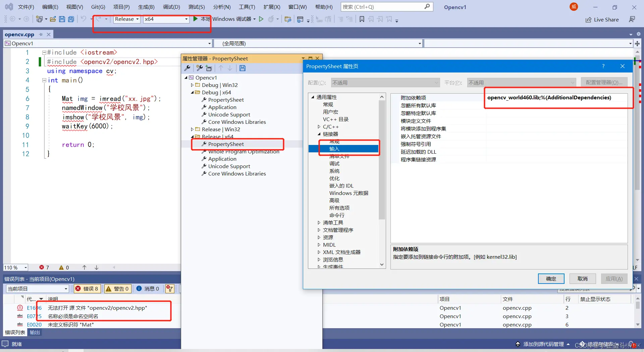Expand the Release | Win32 node
This screenshot has height=352, width=644.
192,130
